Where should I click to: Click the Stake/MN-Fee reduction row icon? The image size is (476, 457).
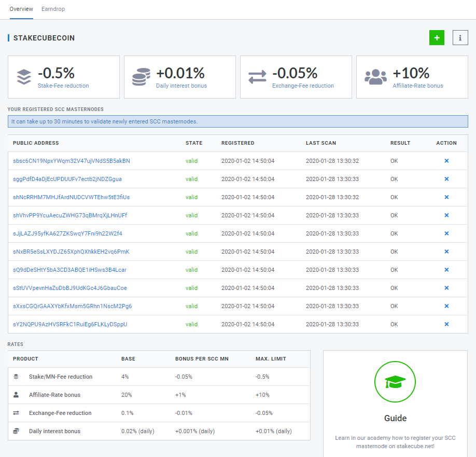click(16, 377)
